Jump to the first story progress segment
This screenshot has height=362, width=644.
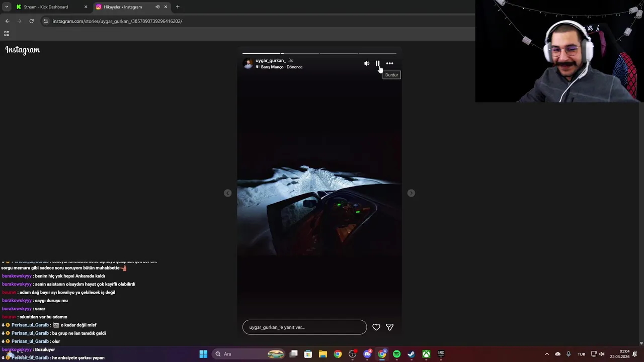point(261,53)
